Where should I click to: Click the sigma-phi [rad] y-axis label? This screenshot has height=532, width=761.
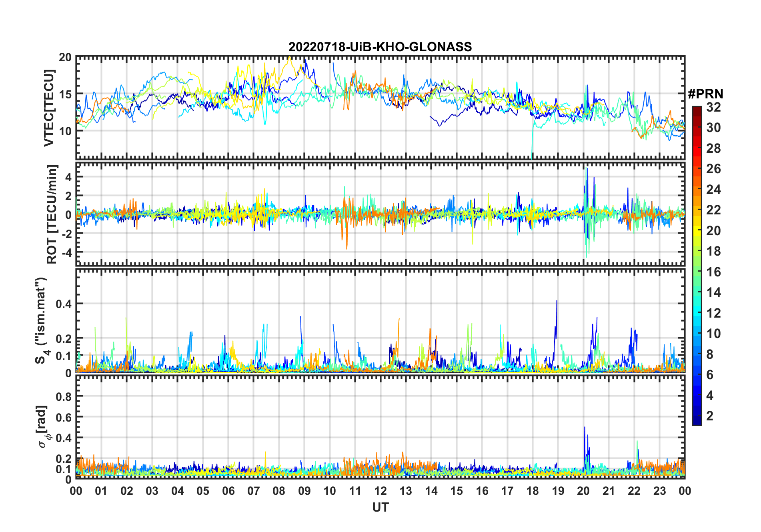[x=43, y=426]
